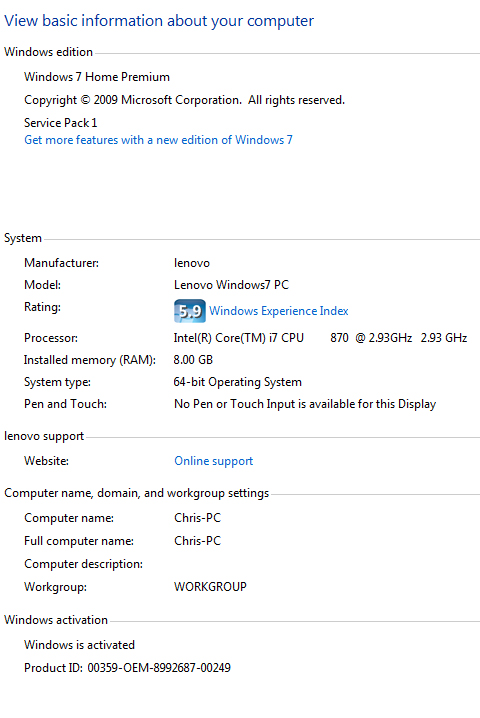The image size is (480, 718).
Task: Click the Chris-PC computer name value
Action: [x=197, y=518]
